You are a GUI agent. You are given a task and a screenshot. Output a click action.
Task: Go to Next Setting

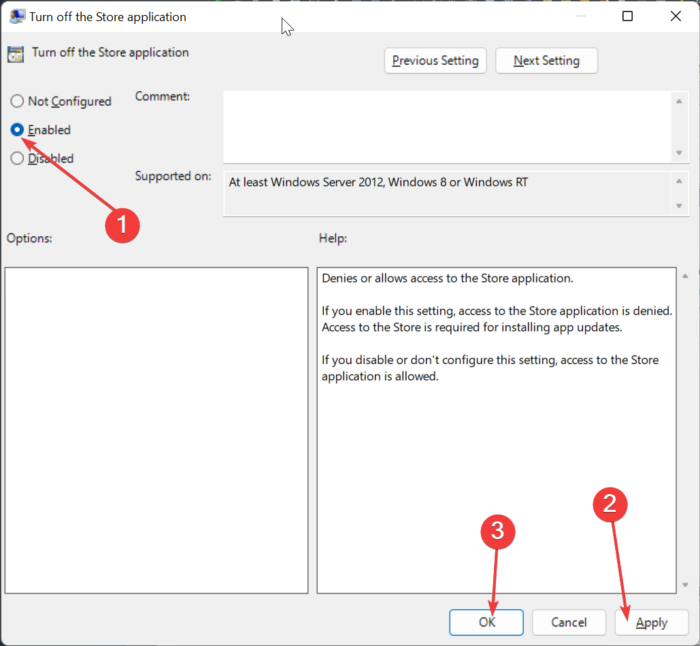click(546, 61)
